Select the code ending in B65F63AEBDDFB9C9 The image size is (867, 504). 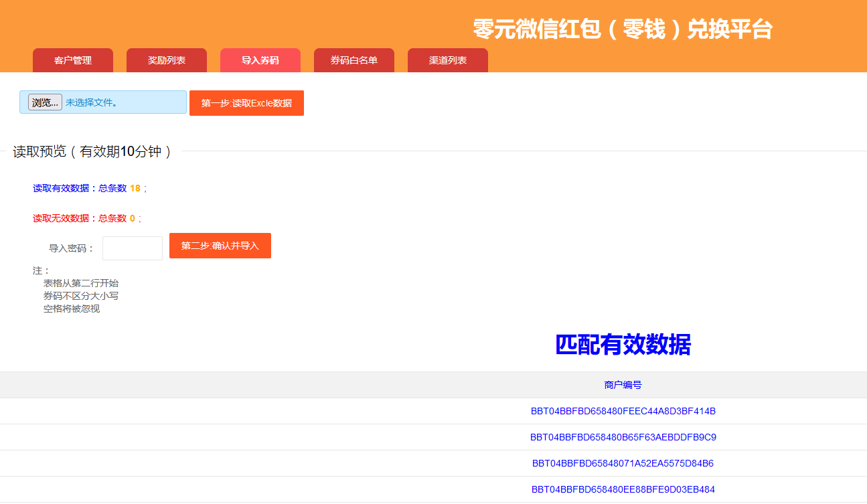tap(623, 437)
